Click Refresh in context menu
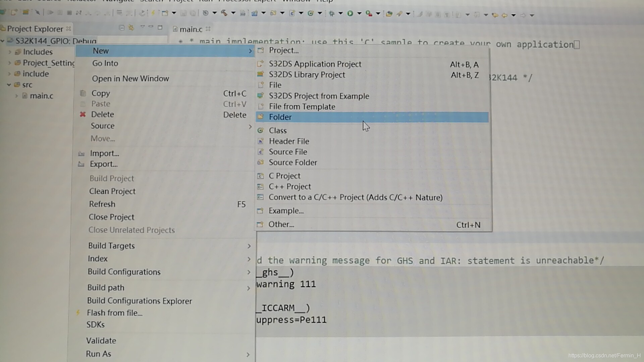Screen dimensions: 644x362 pos(164,204)
